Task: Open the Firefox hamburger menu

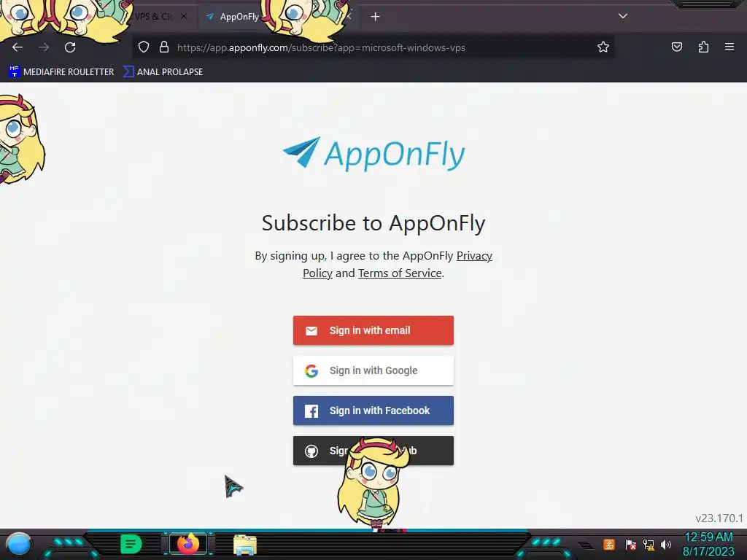Action: 729,47
